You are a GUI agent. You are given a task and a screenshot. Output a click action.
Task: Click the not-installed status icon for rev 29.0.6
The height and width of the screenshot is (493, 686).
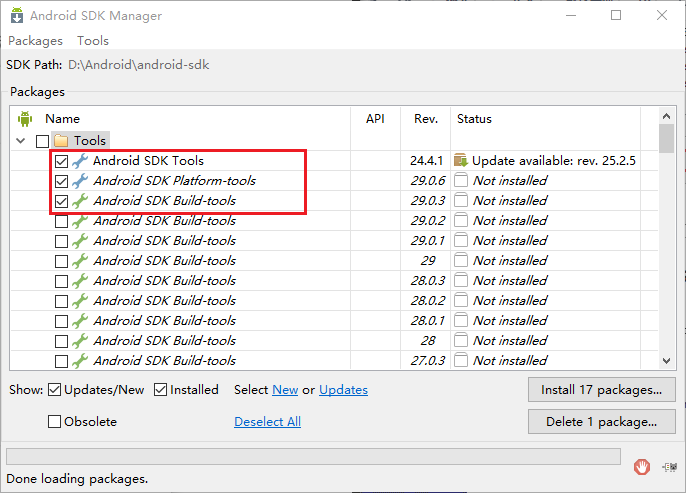(461, 180)
